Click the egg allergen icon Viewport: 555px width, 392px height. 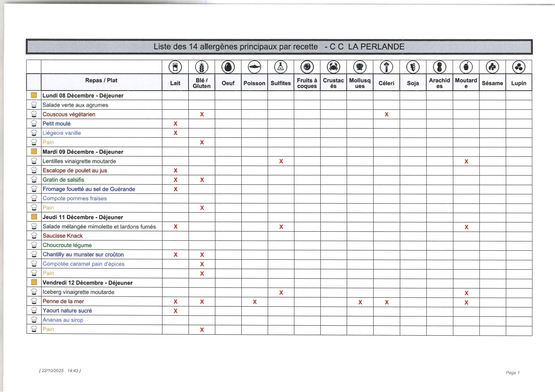point(228,67)
